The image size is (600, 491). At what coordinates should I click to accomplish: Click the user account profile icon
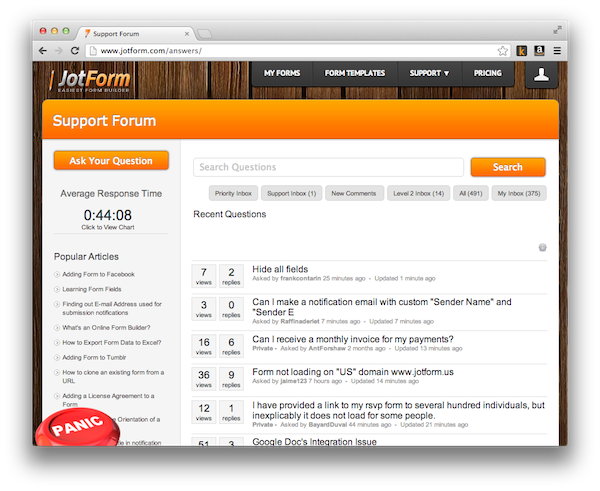(x=541, y=75)
